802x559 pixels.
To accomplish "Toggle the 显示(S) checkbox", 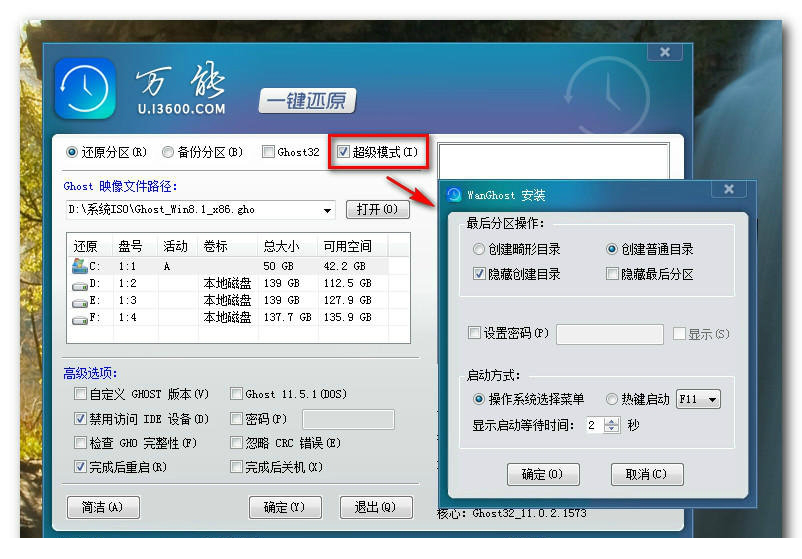I will pos(679,334).
